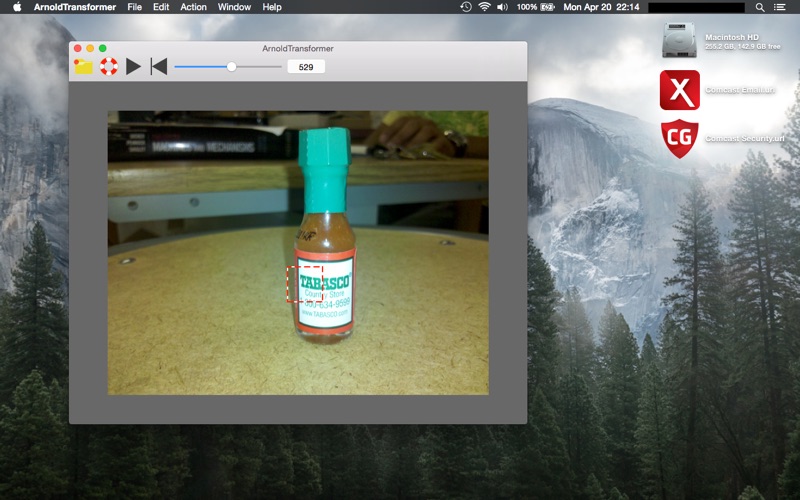800x500 pixels.
Task: Open the yellow folder icon in toolbar
Action: click(83, 66)
